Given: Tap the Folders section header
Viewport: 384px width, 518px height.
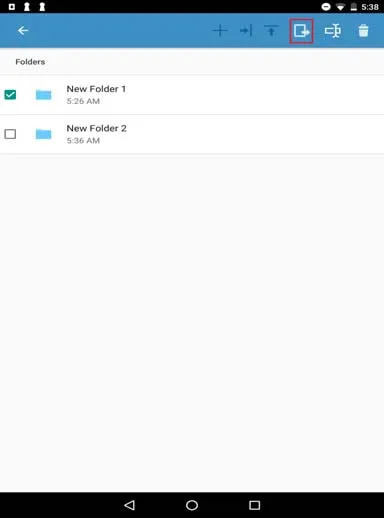Looking at the screenshot, I should (30, 62).
